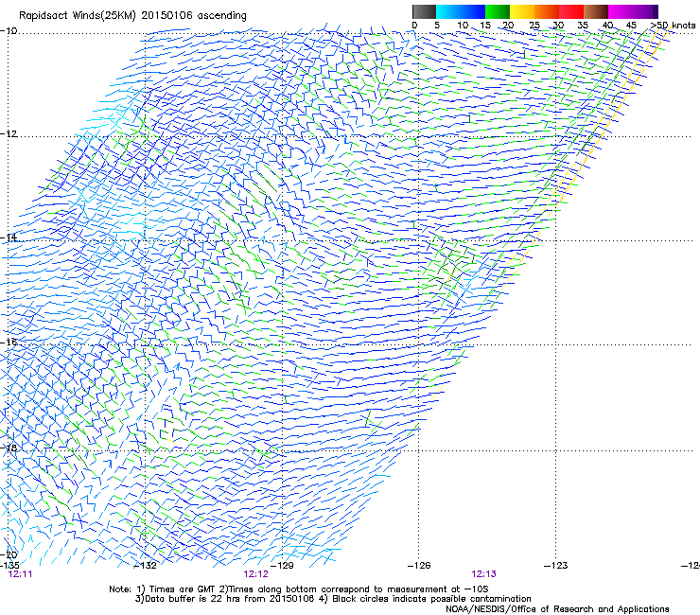
Task: Click the purple 12:12 time stamp
Action: coord(255,574)
